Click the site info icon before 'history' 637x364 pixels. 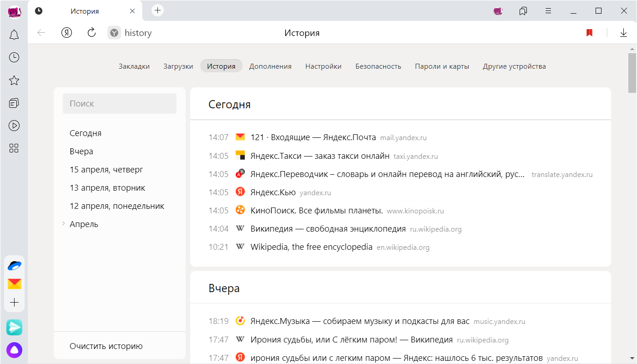pos(114,33)
